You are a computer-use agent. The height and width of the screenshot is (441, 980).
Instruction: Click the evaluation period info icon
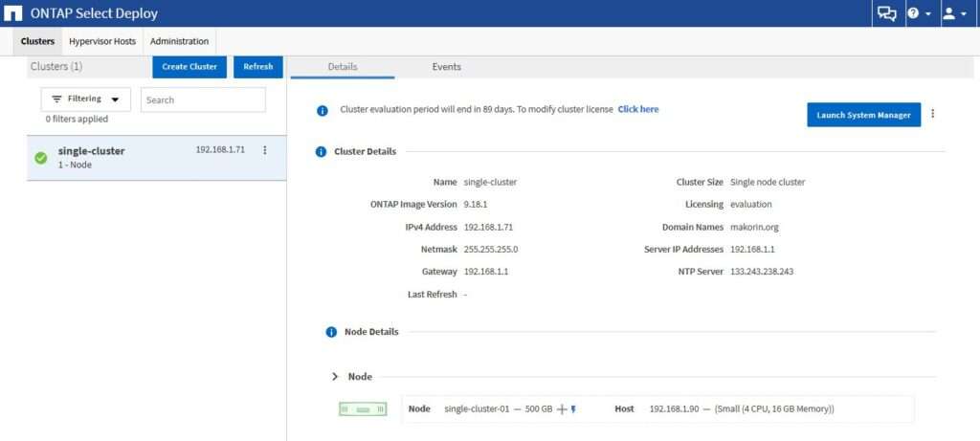click(x=322, y=111)
